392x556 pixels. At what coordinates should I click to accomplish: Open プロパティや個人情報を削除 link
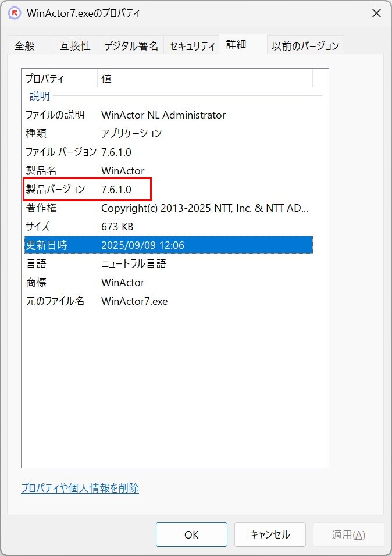(80, 488)
